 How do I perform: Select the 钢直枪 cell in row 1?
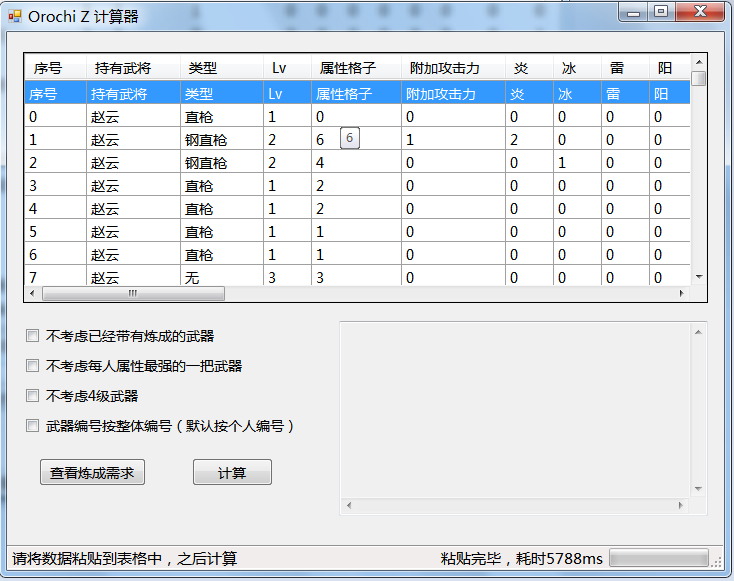[206, 140]
